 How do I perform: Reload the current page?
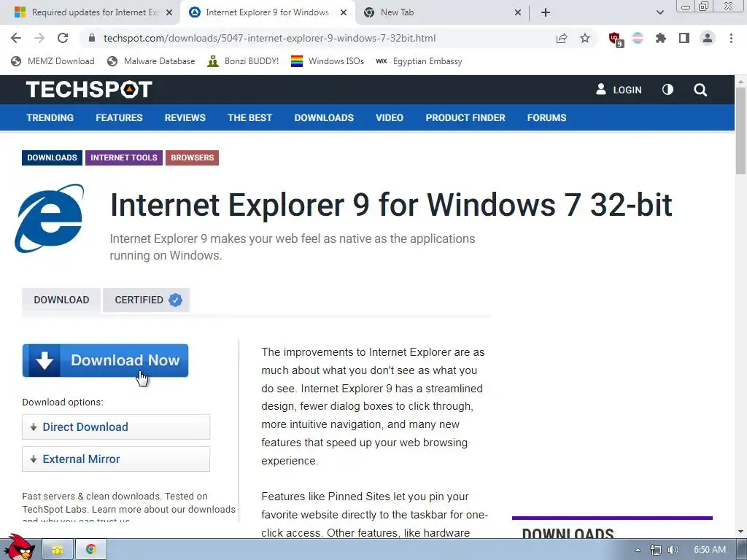click(63, 38)
